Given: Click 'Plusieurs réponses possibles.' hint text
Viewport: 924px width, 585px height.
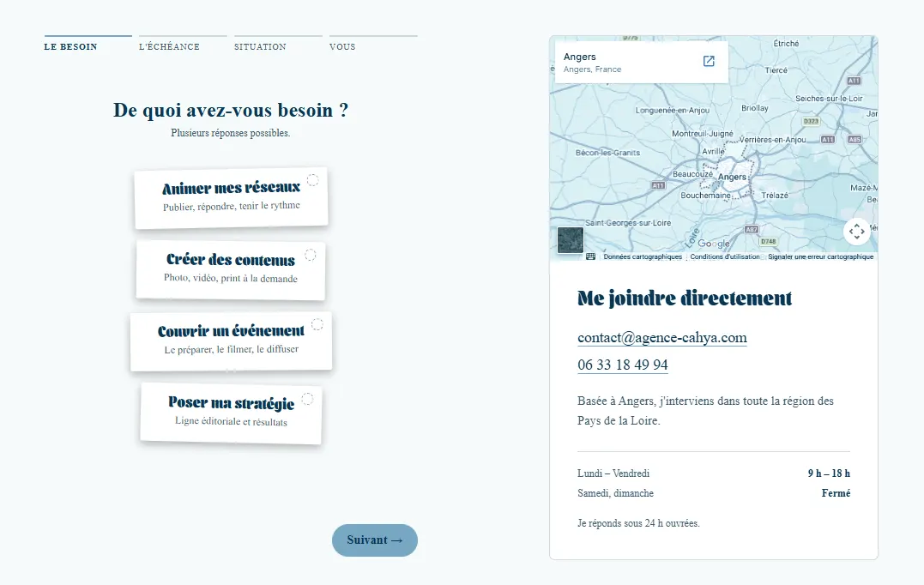Looking at the screenshot, I should (231, 133).
